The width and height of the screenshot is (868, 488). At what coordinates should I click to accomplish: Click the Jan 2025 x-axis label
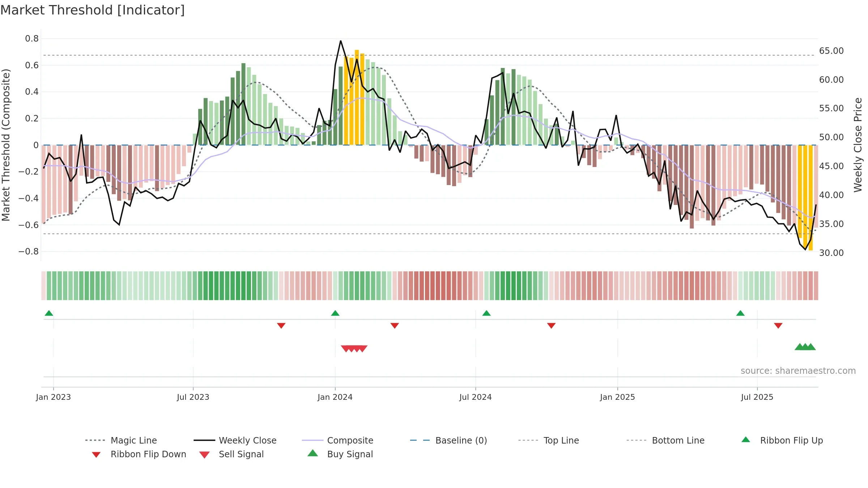(618, 397)
